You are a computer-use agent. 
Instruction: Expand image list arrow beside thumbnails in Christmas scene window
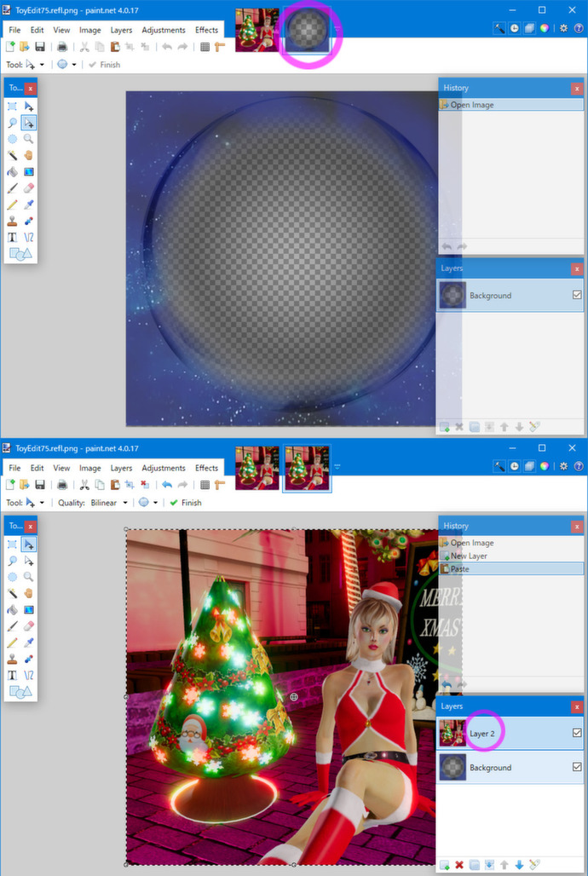coord(337,466)
